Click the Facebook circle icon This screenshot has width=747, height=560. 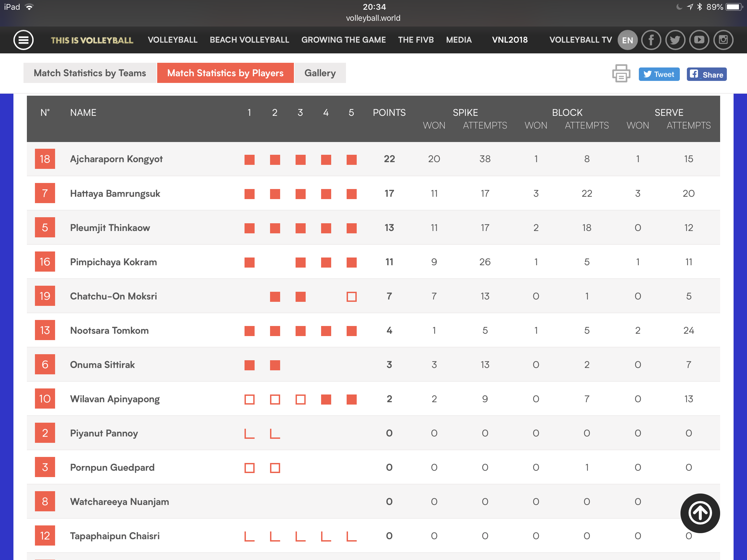click(x=651, y=40)
